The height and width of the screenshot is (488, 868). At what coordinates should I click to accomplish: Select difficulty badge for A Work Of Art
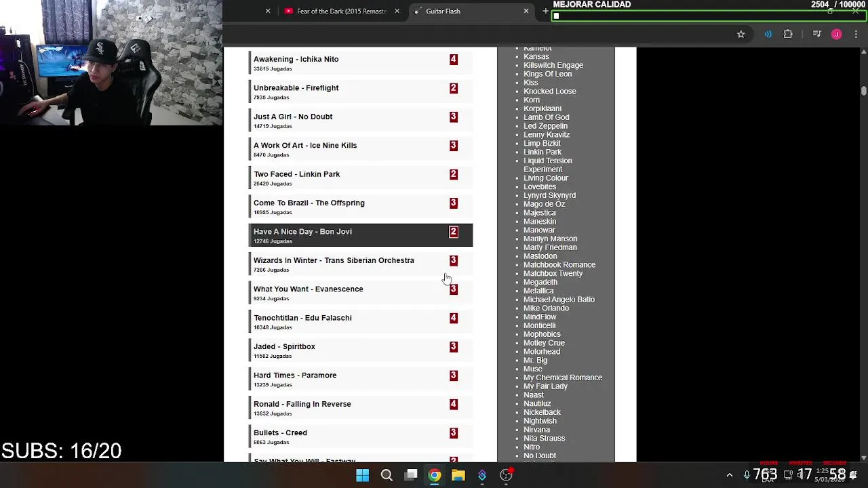point(454,146)
